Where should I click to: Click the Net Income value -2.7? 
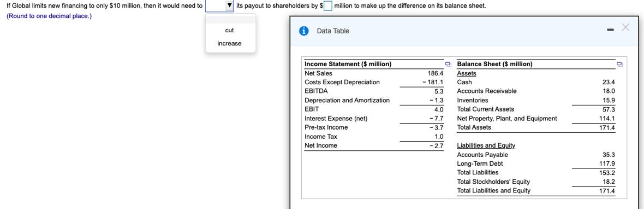pos(437,146)
